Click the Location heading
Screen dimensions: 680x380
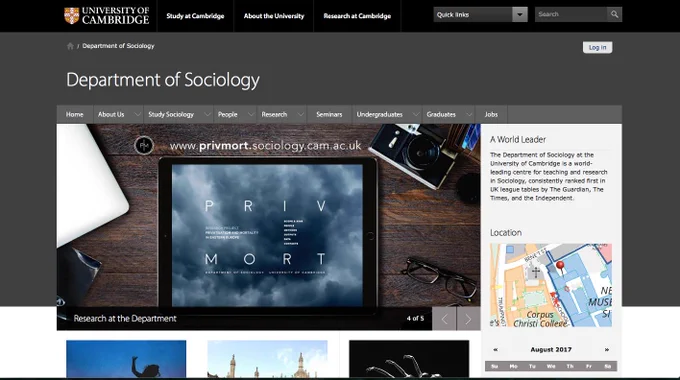pyautogui.click(x=506, y=233)
